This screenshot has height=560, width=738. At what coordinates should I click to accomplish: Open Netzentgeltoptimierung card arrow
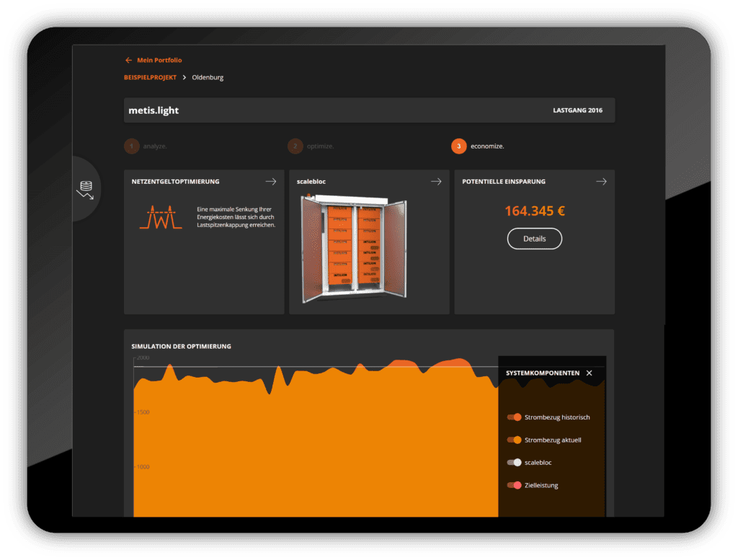coord(271,182)
